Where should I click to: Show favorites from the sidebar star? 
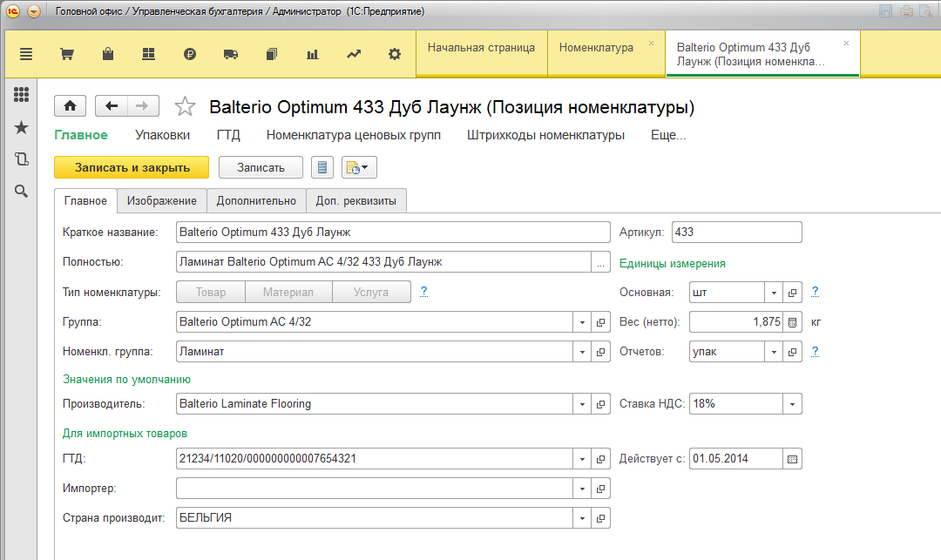(21, 127)
